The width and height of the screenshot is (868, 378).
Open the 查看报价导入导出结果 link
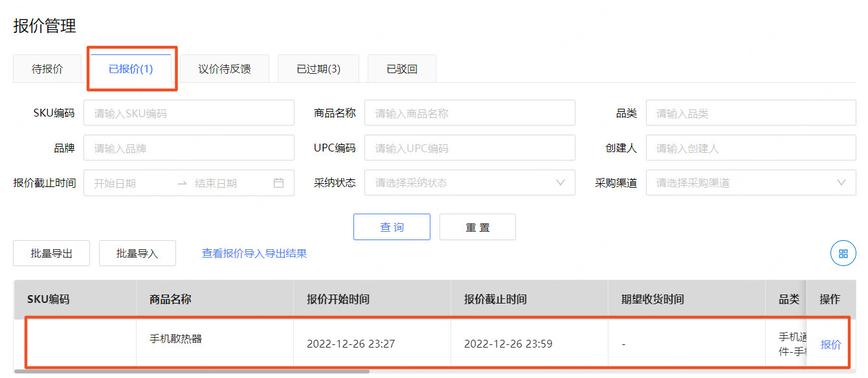(x=254, y=253)
